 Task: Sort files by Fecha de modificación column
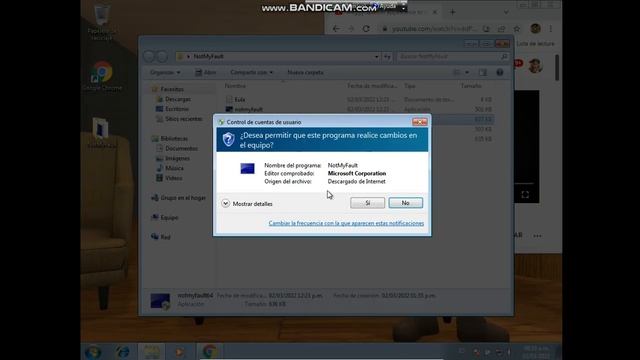372,86
